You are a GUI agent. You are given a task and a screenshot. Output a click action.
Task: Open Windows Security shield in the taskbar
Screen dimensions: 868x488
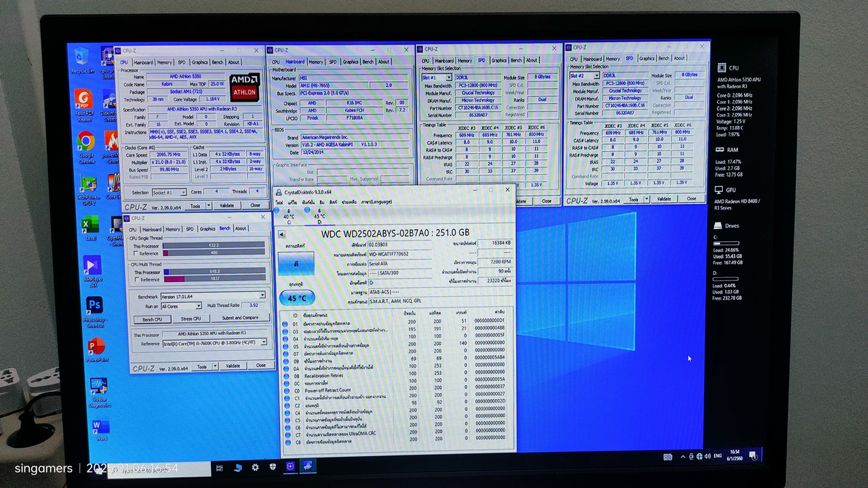pos(273,467)
